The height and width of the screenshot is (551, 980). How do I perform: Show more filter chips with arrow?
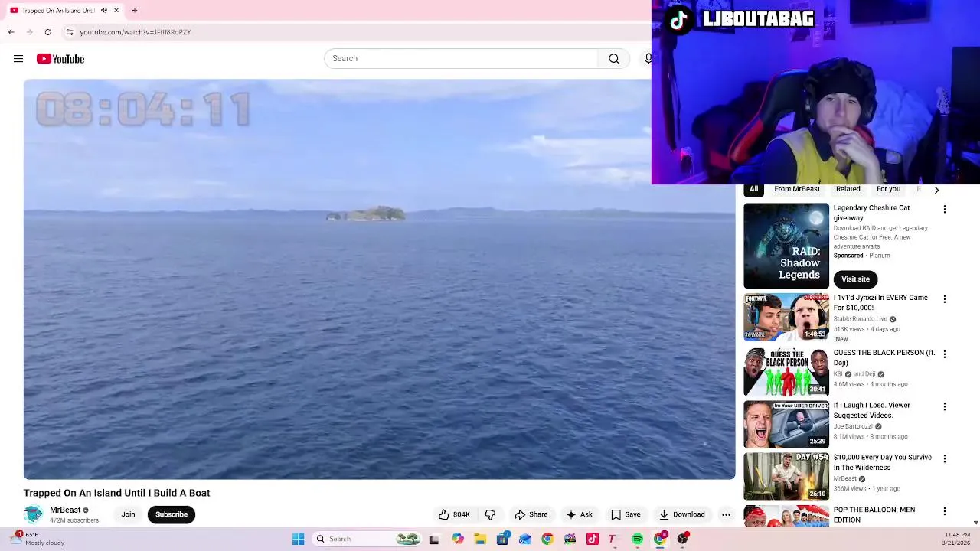936,190
